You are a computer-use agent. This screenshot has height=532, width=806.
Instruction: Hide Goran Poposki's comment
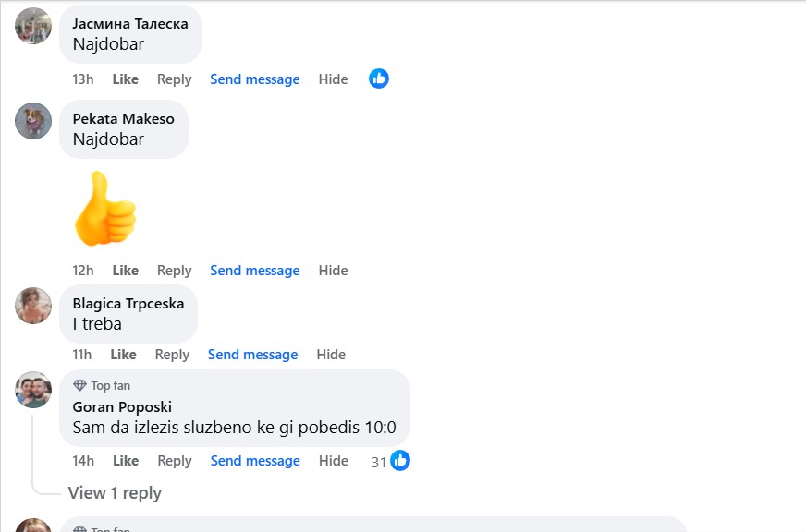[x=334, y=461]
